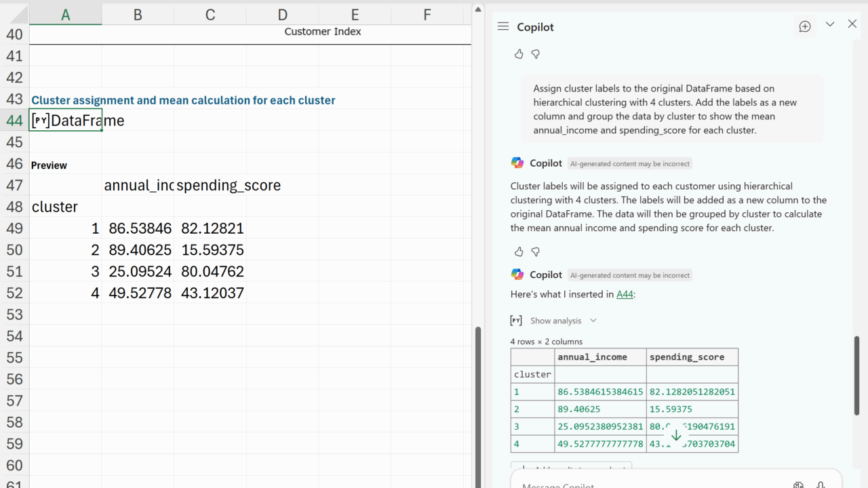The width and height of the screenshot is (868, 488).
Task: Click the scroll-to-bottom arrow in chat
Action: (x=676, y=435)
